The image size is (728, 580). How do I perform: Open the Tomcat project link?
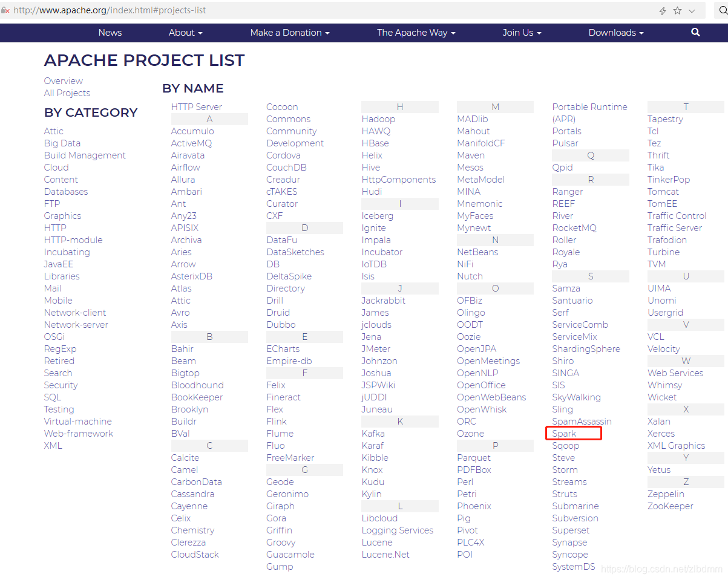[663, 192]
